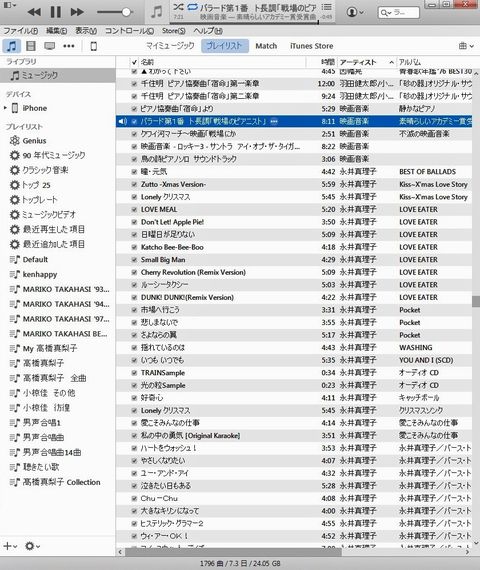Sort by the 名前 column header

222,62
